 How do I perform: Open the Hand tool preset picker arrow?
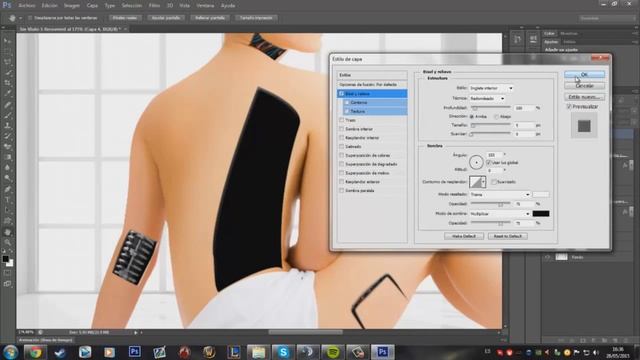point(20,18)
